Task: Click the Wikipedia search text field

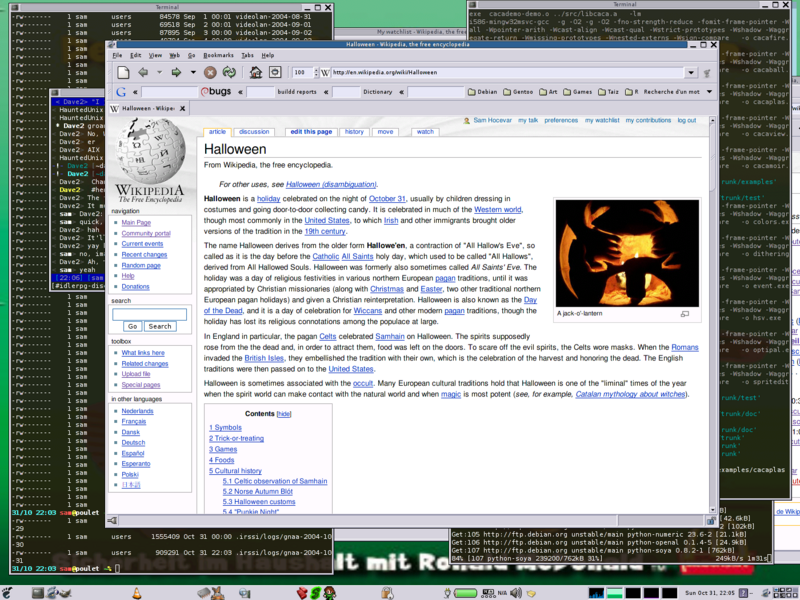Action: (149, 314)
